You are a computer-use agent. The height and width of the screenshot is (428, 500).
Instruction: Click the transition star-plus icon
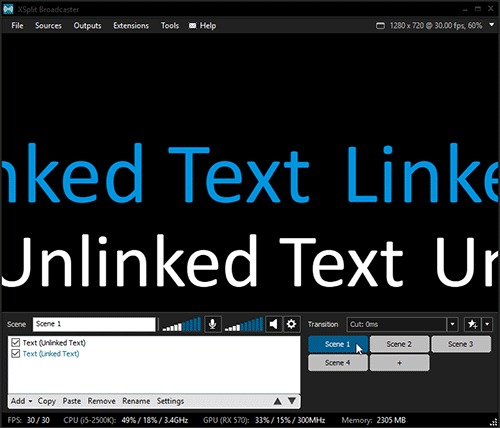(473, 324)
